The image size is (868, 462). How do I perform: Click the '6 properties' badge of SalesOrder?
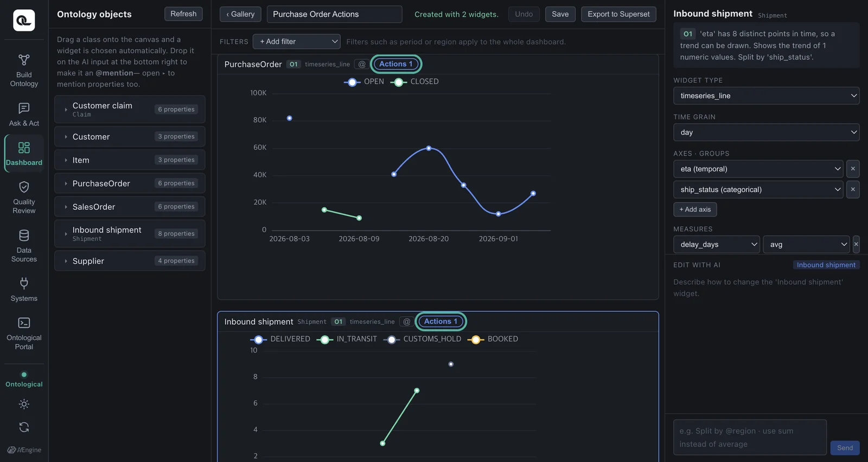point(176,207)
